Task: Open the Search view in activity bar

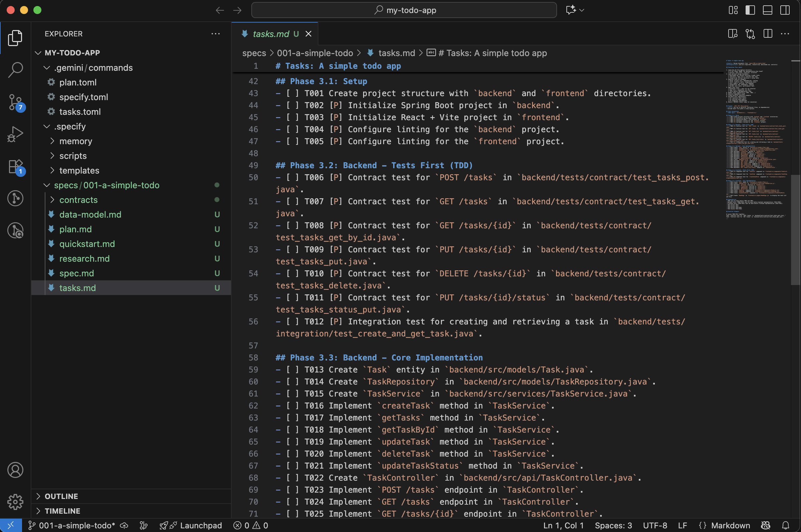Action: coord(15,69)
